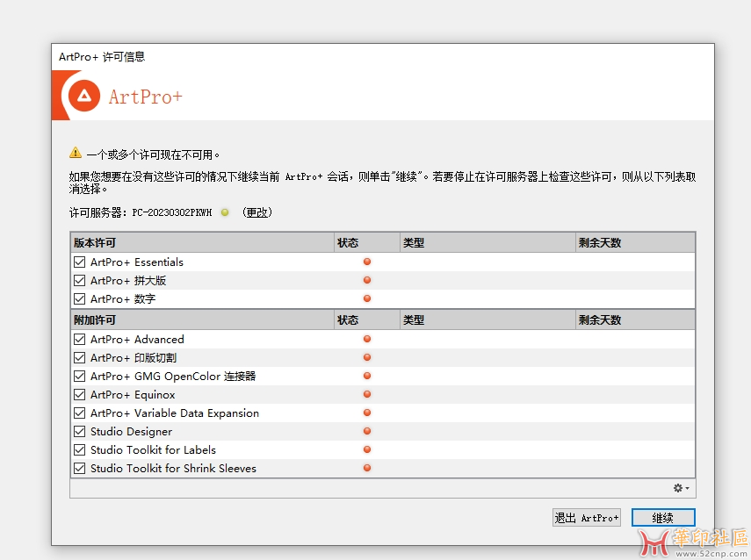Click the 附加许可 column header
This screenshot has height=560, width=751.
202,319
